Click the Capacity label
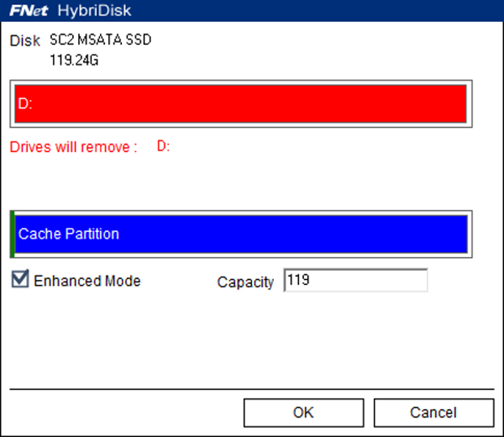This screenshot has width=504, height=437. point(245,282)
